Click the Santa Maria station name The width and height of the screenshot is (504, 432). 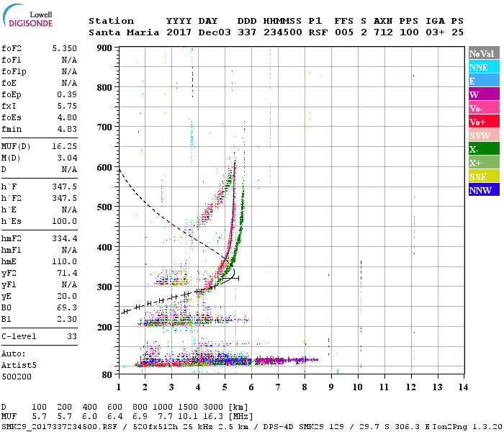[124, 32]
